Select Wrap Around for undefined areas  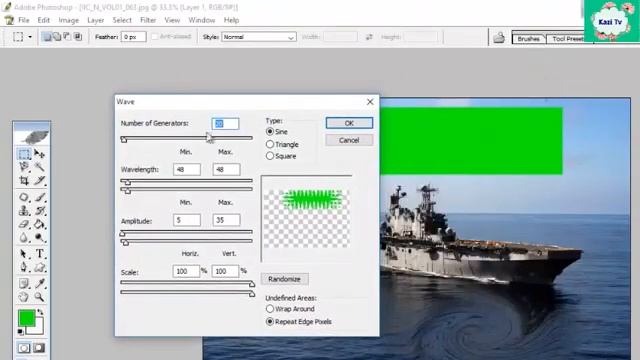click(270, 309)
